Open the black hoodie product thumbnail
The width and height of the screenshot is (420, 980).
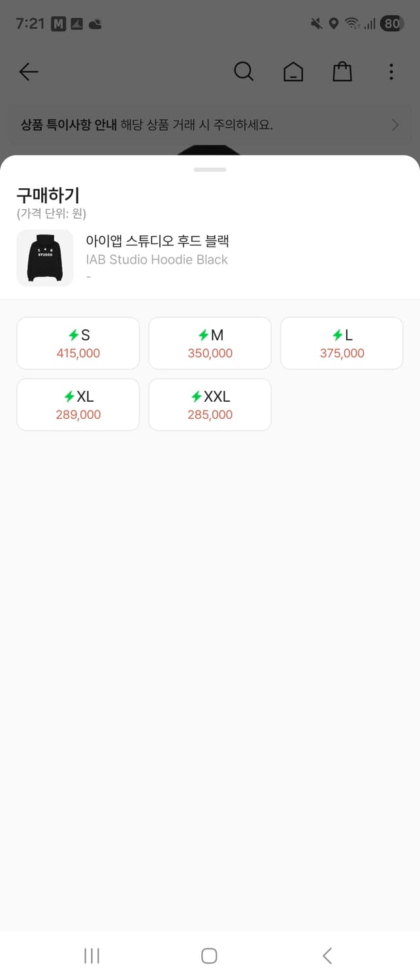[x=44, y=257]
